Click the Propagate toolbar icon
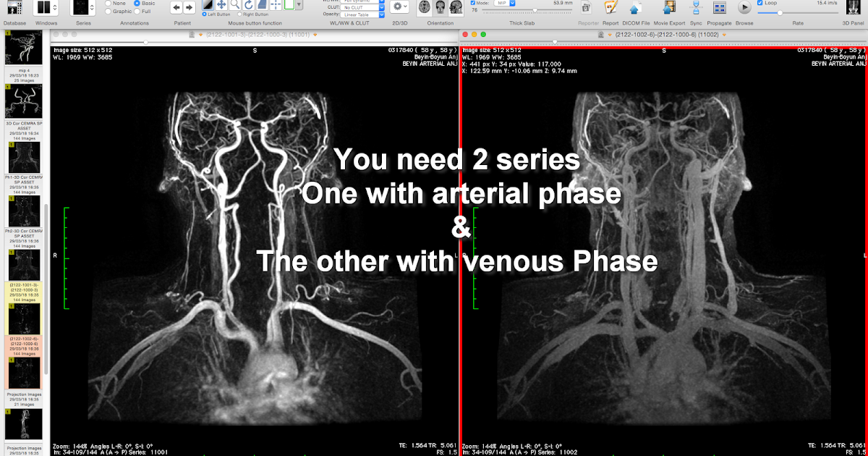The width and height of the screenshot is (868, 456). click(720, 9)
